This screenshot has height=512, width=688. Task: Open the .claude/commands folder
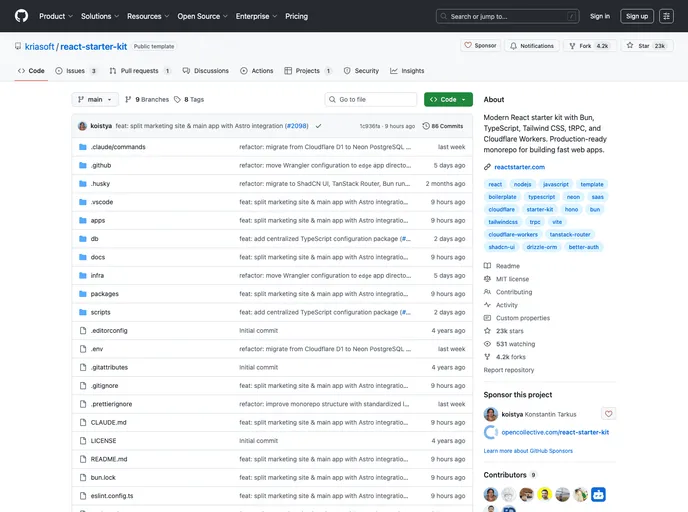[x=118, y=147]
